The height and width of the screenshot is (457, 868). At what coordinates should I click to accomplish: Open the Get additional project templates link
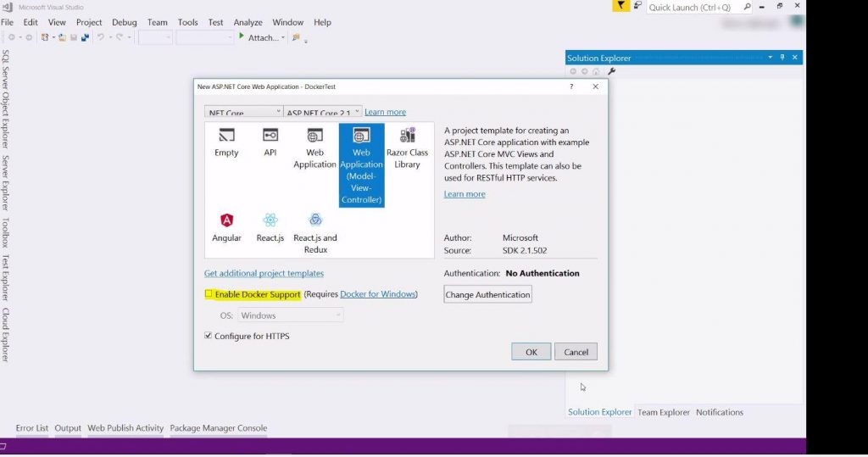pyautogui.click(x=264, y=273)
